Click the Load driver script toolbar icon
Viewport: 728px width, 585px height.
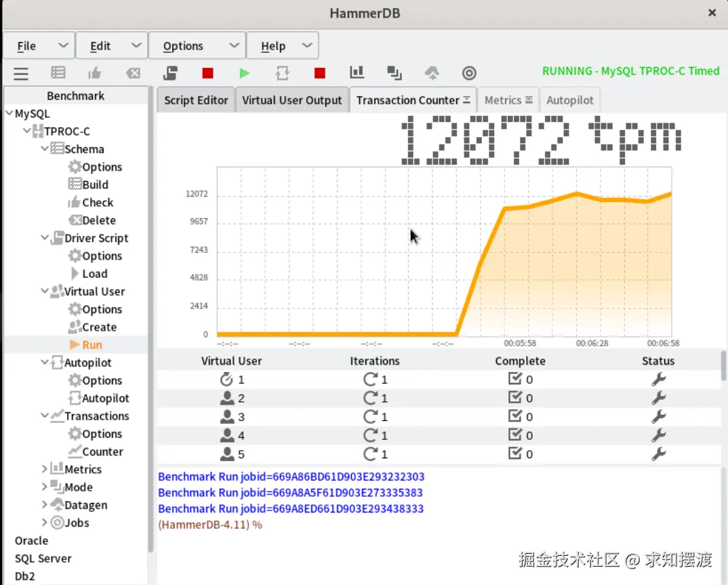[170, 73]
